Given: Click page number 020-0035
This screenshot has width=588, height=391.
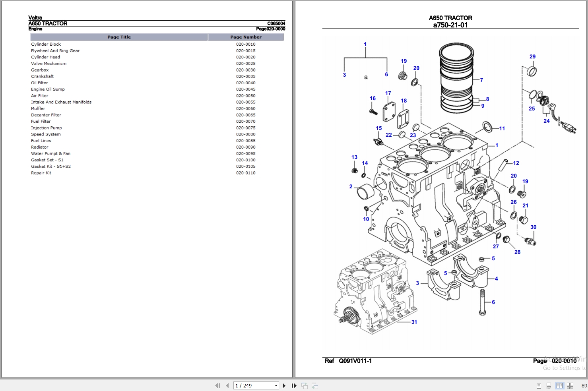Looking at the screenshot, I should coord(246,76).
